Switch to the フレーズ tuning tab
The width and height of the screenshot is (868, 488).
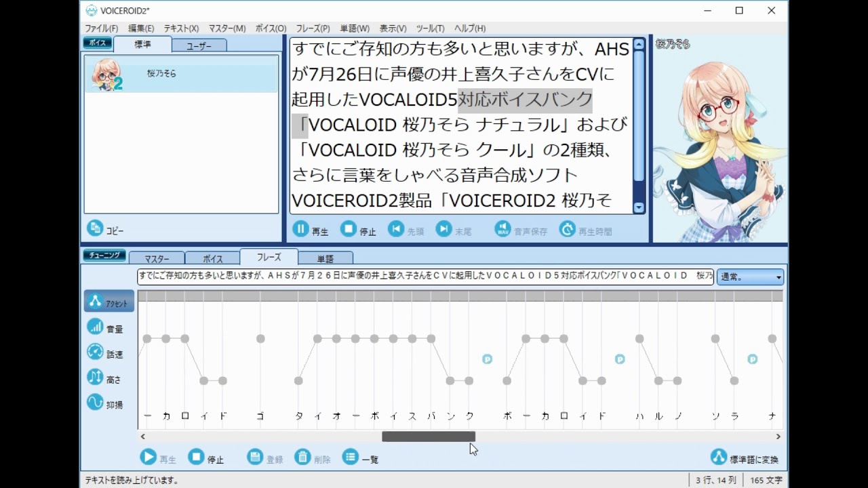(x=269, y=257)
